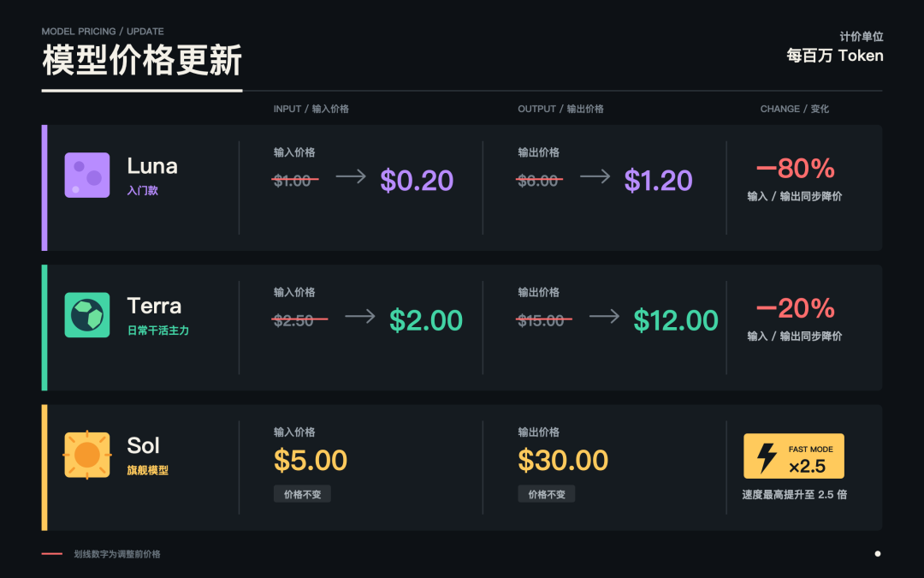The width and height of the screenshot is (924, 578).
Task: Click the 价格不变 tag under $5.00
Action: (x=302, y=494)
